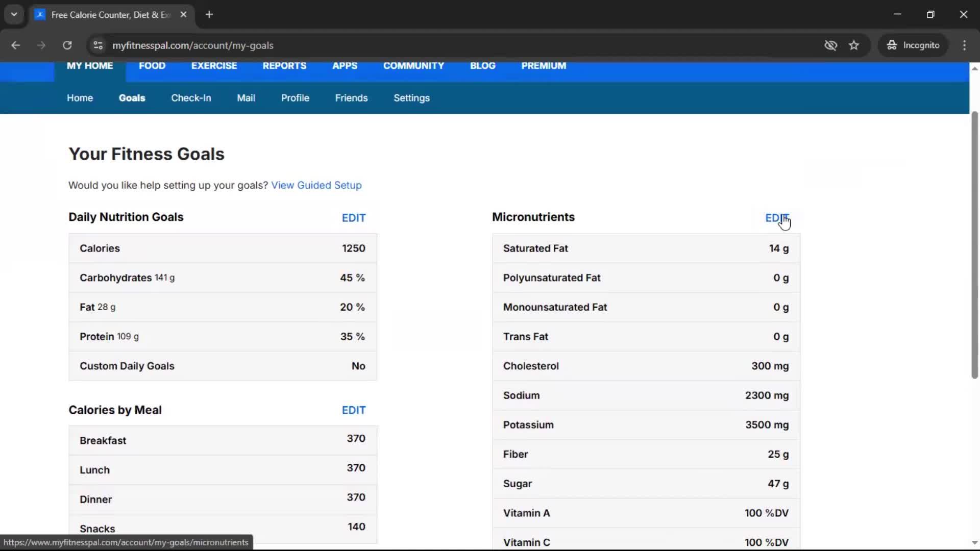Click the Fat 20 % value
Viewport: 980px width, 551px height.
pyautogui.click(x=352, y=307)
